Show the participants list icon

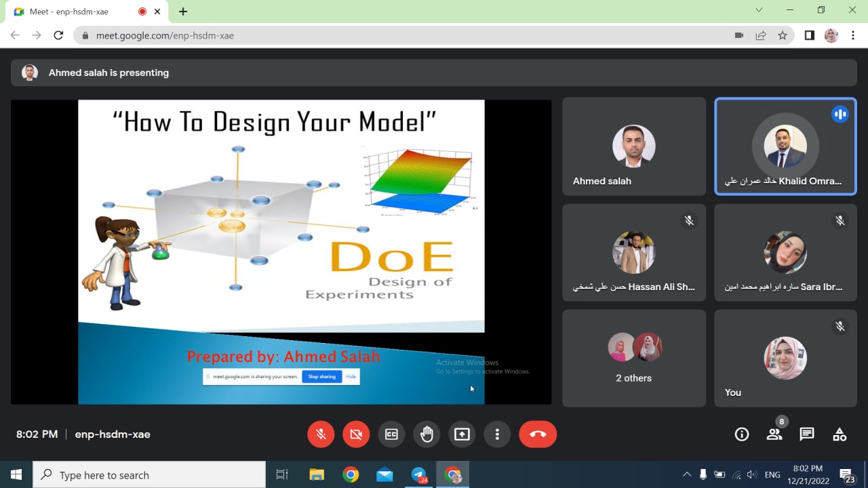coord(774,434)
